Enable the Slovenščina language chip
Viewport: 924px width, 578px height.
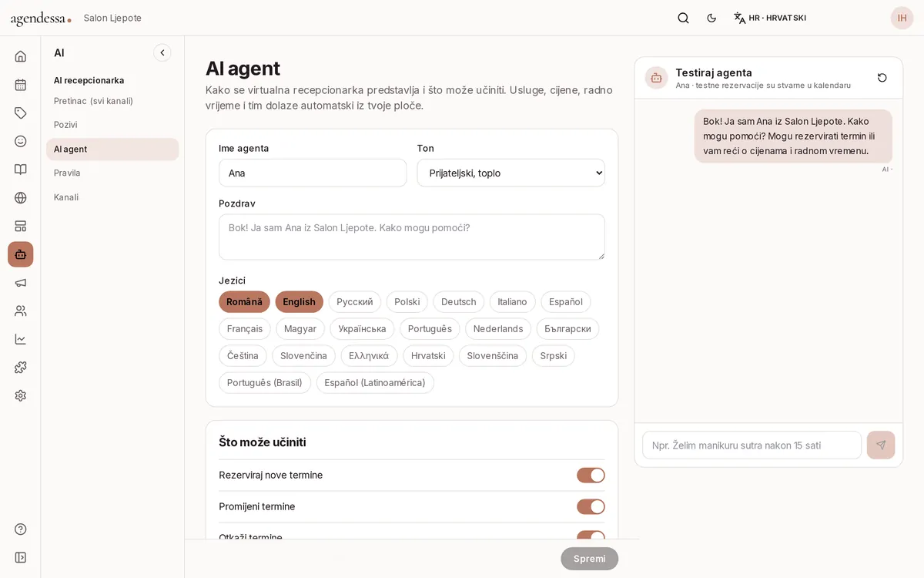tap(493, 356)
